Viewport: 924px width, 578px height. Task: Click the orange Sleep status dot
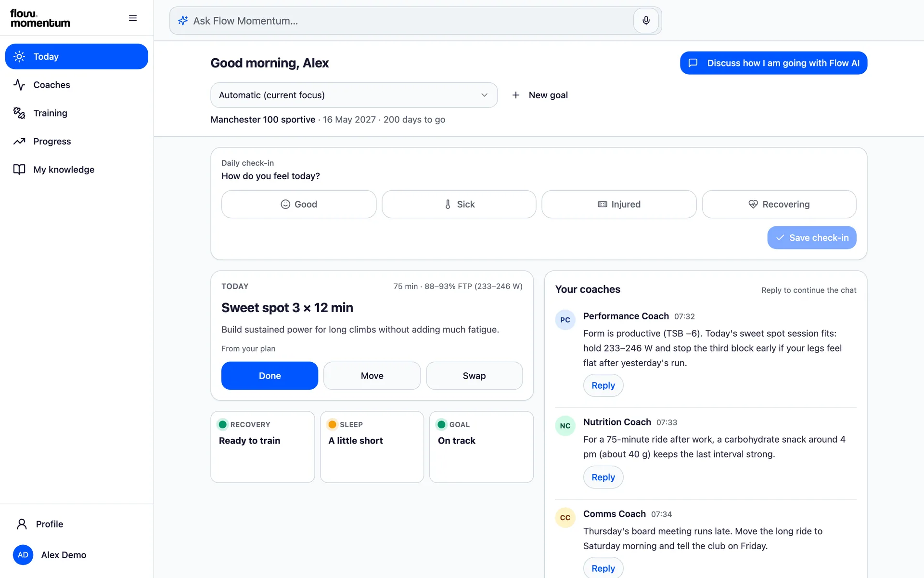332,424
